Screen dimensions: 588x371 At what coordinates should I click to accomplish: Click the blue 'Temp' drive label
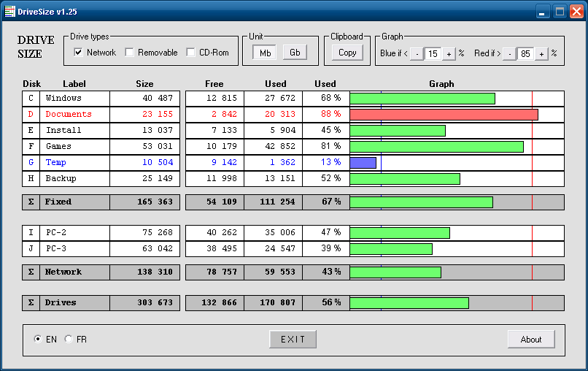[x=56, y=162]
